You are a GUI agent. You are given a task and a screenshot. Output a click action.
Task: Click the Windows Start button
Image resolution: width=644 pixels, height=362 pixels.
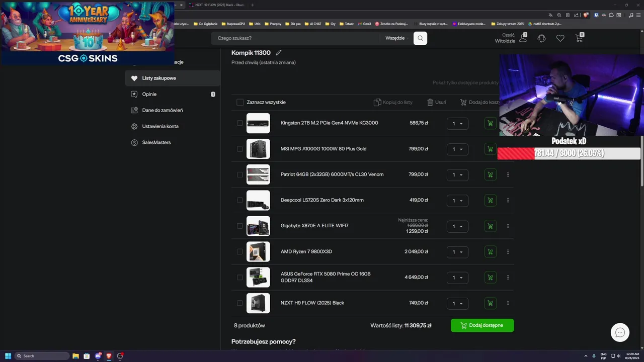click(8, 356)
